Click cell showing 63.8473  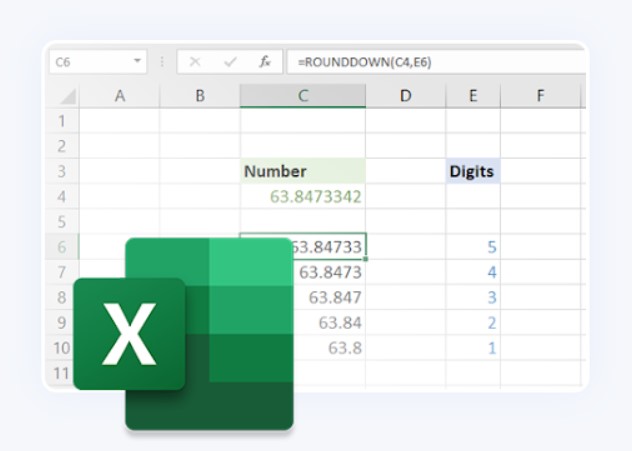click(329, 272)
